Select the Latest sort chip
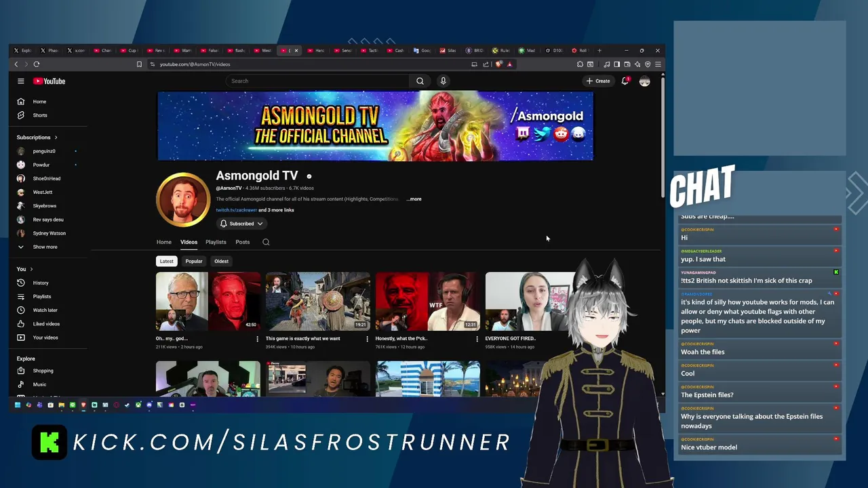868x488 pixels. (x=166, y=261)
